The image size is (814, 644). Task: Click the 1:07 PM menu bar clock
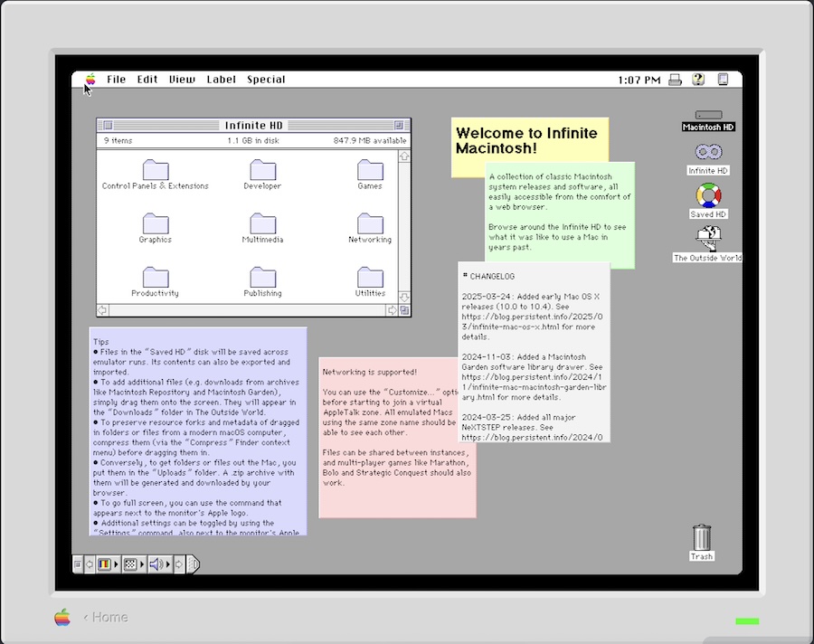click(639, 80)
